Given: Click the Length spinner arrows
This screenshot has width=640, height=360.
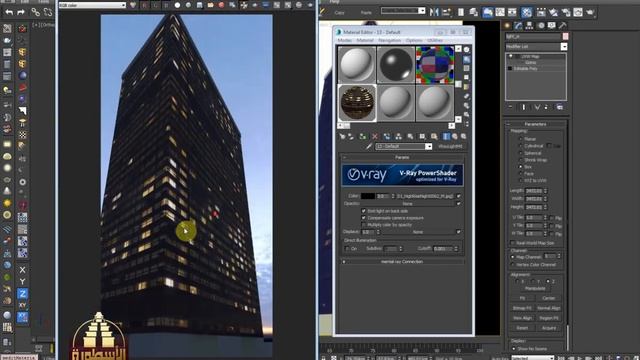Looking at the screenshot, I should 545,191.
